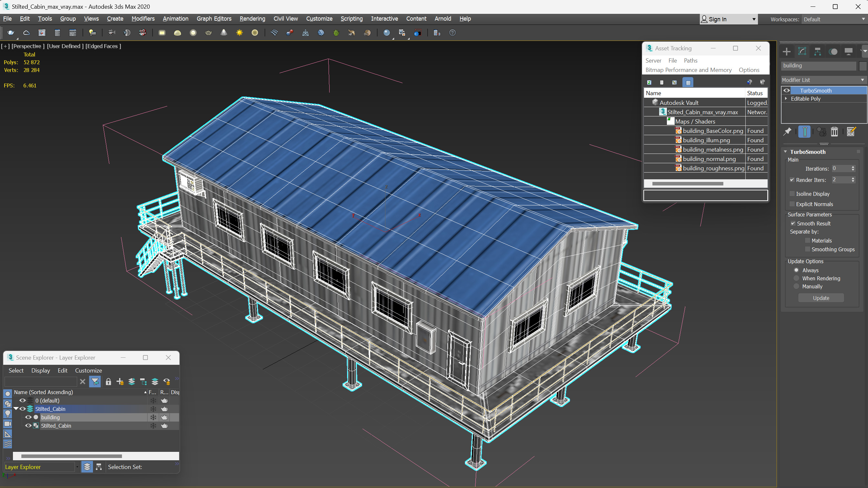This screenshot has height=488, width=868.
Task: Open the Hierarchy panel icon
Action: 817,52
